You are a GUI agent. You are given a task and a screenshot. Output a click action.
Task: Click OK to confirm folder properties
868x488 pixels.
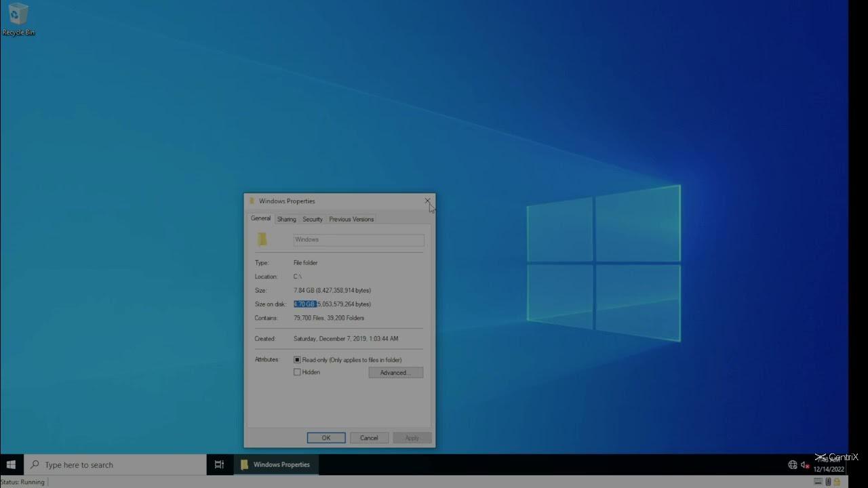coord(325,437)
